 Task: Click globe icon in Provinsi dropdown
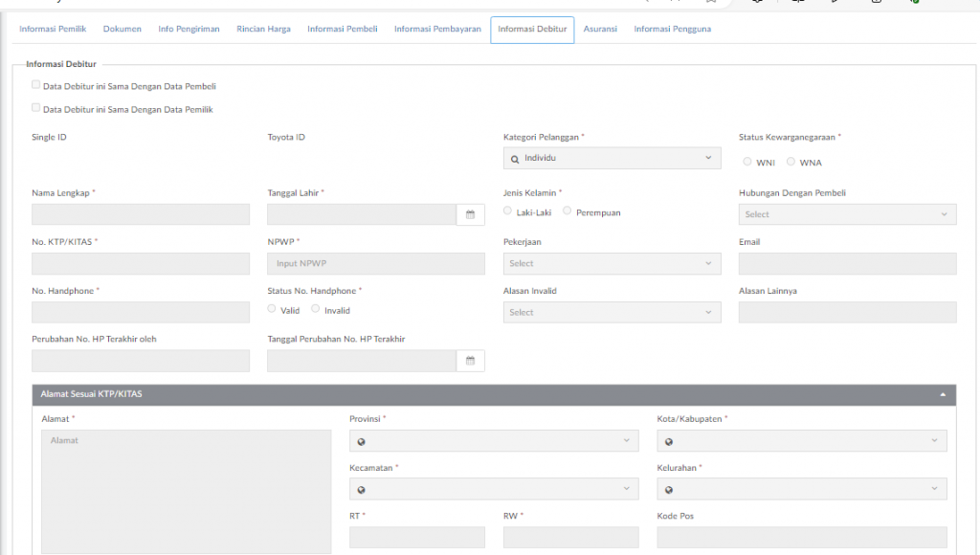click(361, 442)
